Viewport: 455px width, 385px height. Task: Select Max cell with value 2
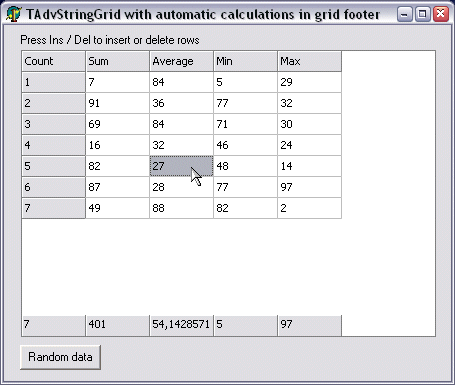(x=309, y=208)
